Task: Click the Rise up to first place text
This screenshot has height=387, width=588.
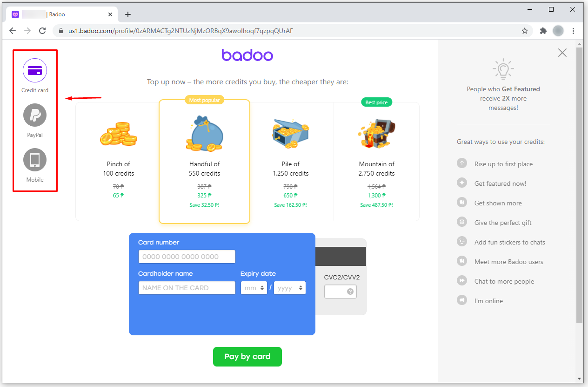Action: pyautogui.click(x=504, y=164)
